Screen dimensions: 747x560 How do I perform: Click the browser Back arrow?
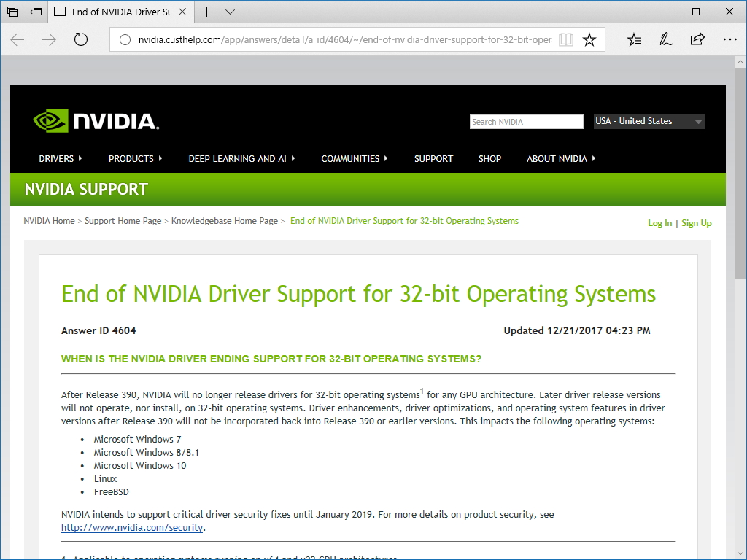point(18,39)
